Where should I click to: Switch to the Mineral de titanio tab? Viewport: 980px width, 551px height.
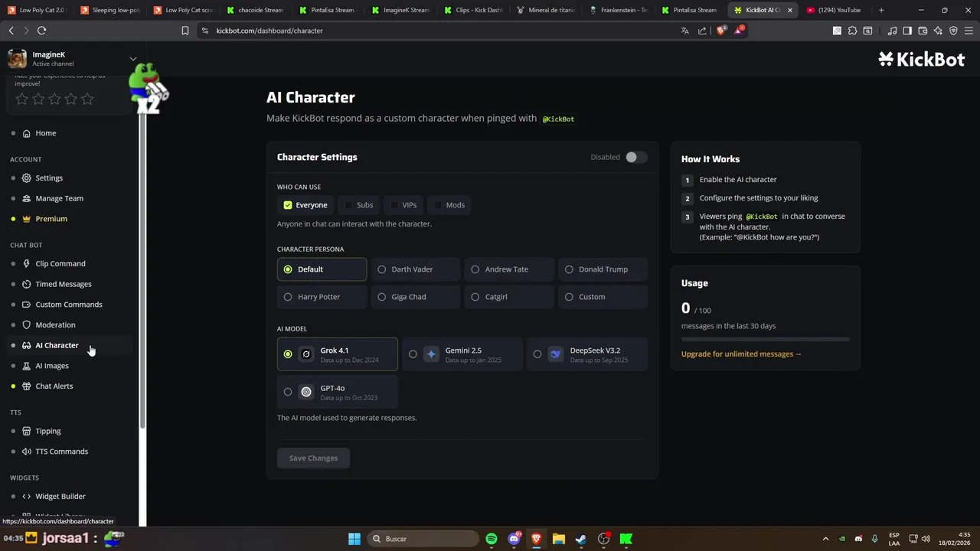pos(547,10)
